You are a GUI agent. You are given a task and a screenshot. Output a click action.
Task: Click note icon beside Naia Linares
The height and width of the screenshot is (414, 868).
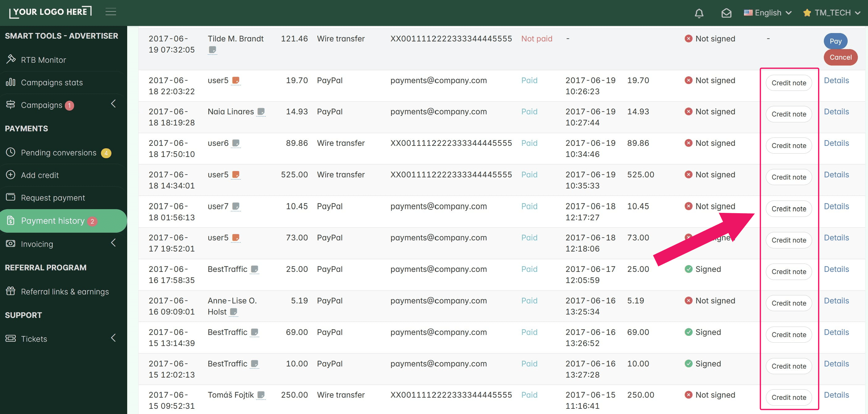point(261,112)
